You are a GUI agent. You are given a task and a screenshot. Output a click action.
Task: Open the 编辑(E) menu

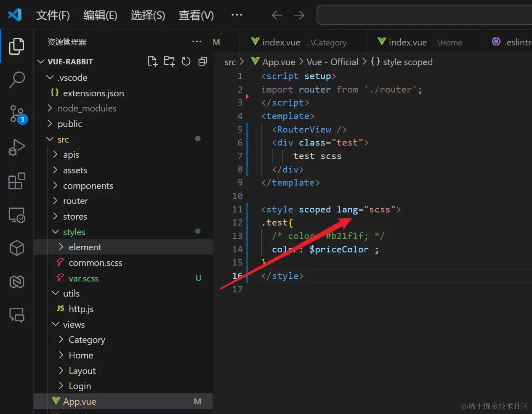(x=100, y=15)
